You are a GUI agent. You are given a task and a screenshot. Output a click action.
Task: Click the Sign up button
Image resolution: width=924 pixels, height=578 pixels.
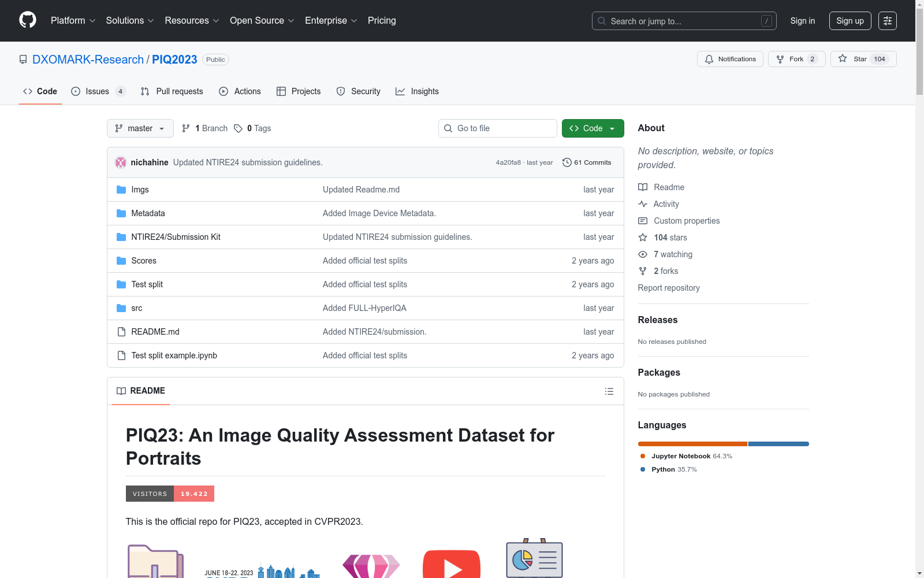850,21
